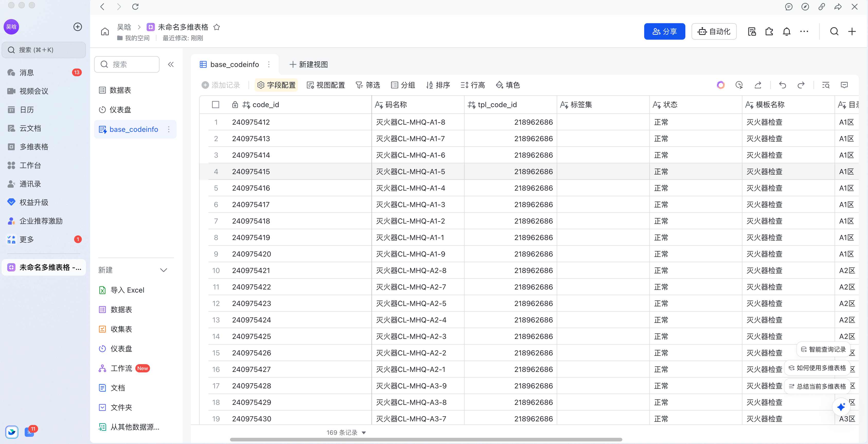
Task: Click the global 搜索 (⌘+K) field
Action: [44, 50]
